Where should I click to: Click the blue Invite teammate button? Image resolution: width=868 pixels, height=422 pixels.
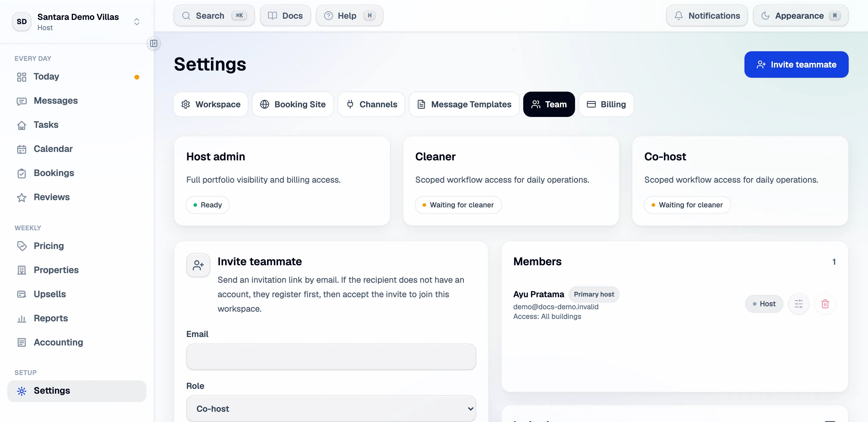click(796, 65)
